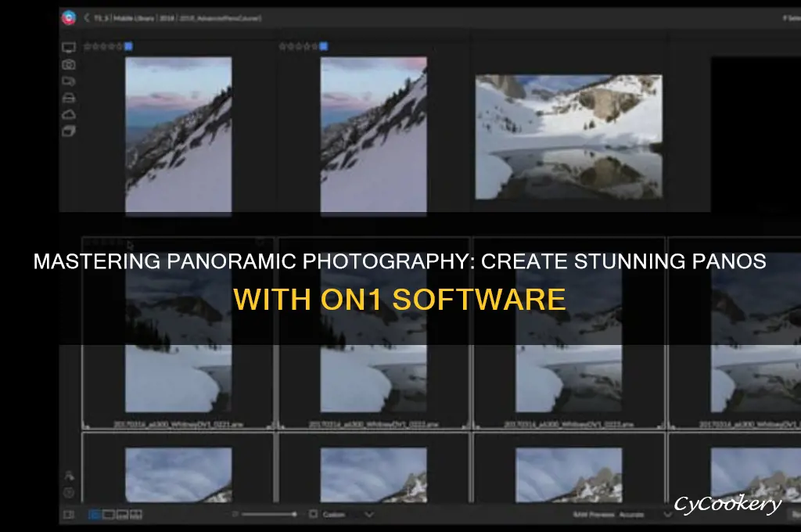Click the Mobile Library breadcrumb

[x=134, y=18]
